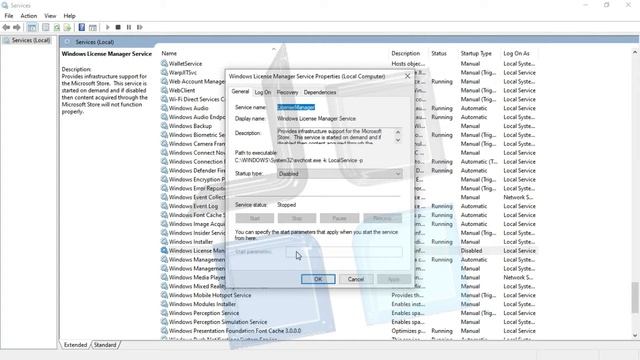Viewport: 640px width, 360px height.
Task: Click the Forward arrow toolbar icon
Action: pyautogui.click(x=17, y=27)
